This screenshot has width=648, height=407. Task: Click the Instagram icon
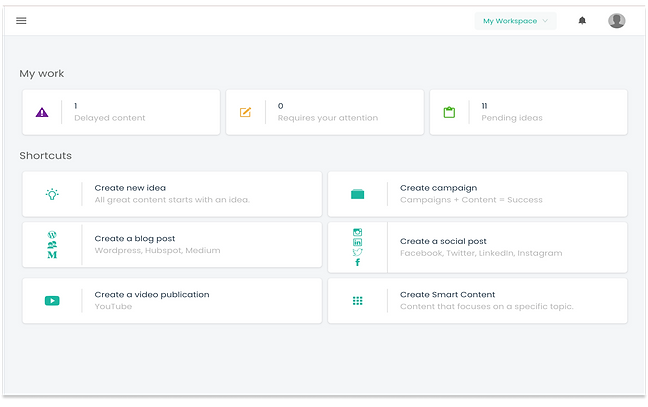[x=357, y=232]
